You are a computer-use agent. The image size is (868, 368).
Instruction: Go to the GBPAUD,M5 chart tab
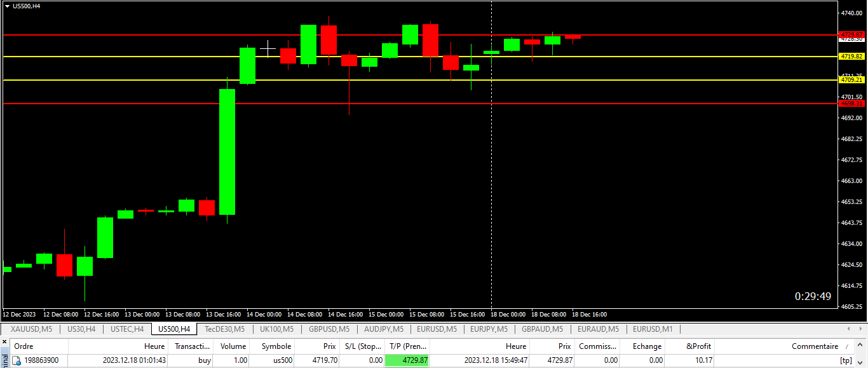click(542, 329)
